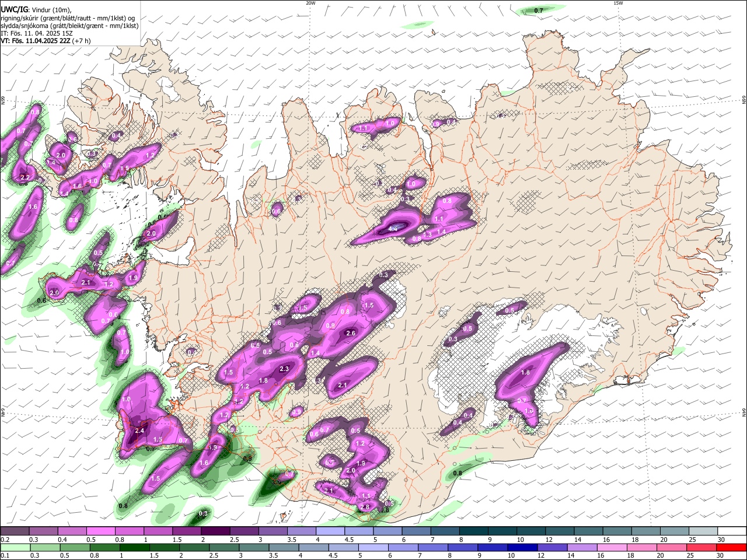Click the bright red swatch ending the lower legend
This screenshot has width=747, height=560.
732,547
